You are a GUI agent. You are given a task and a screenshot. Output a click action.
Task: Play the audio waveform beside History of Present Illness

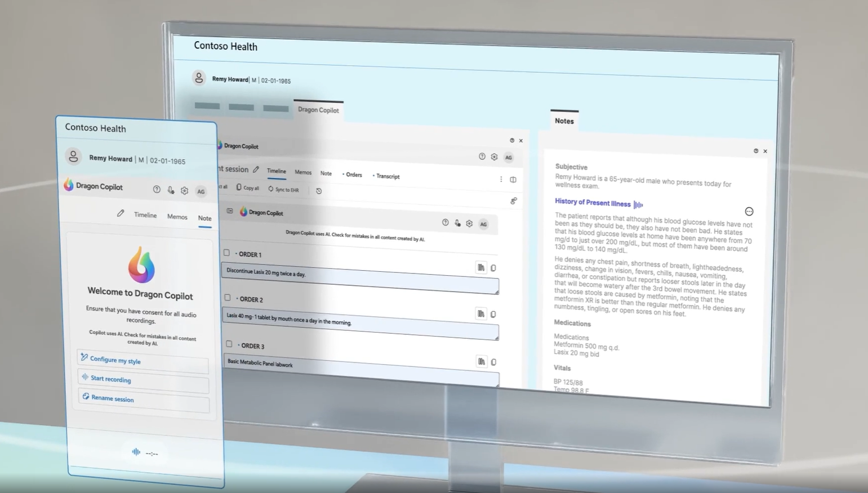(x=638, y=204)
